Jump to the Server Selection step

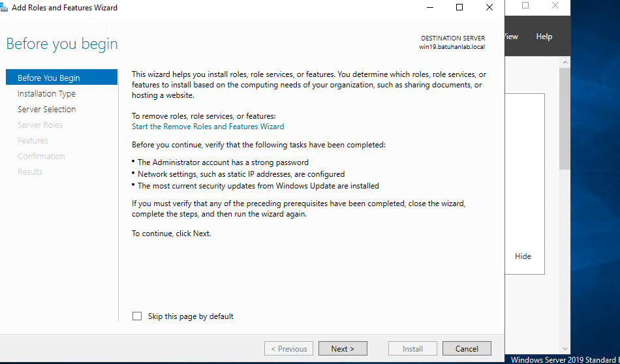46,110
